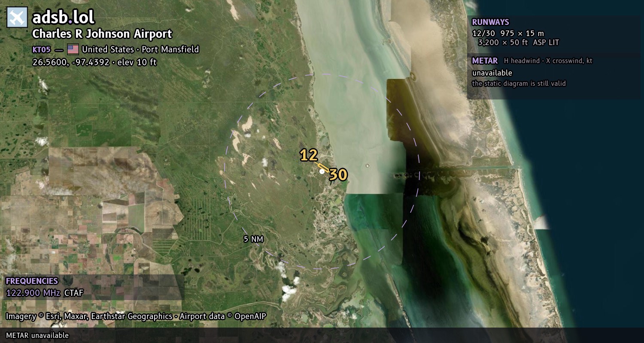Click the adsb.lol site title
Screen dimensions: 644x343
63,18
